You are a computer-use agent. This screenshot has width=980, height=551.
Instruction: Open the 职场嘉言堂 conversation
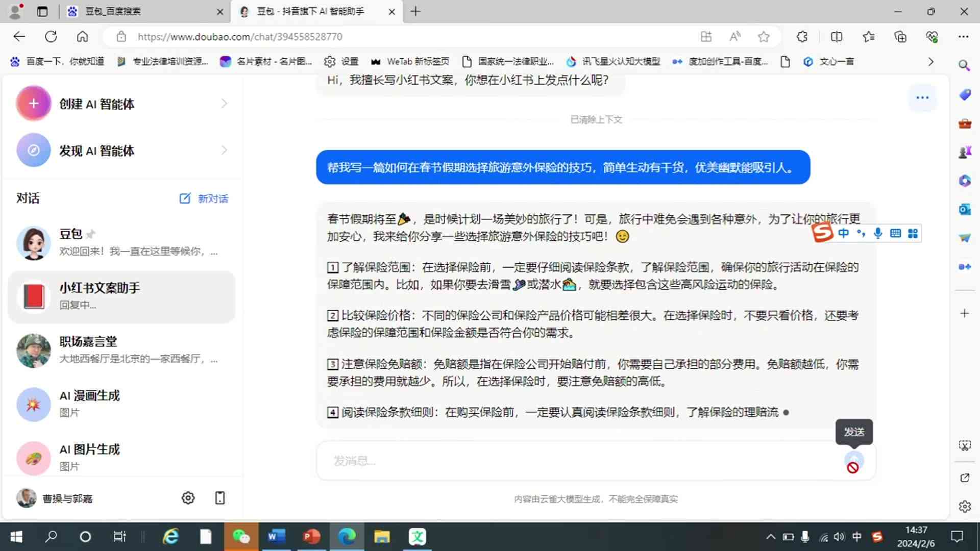[121, 350]
